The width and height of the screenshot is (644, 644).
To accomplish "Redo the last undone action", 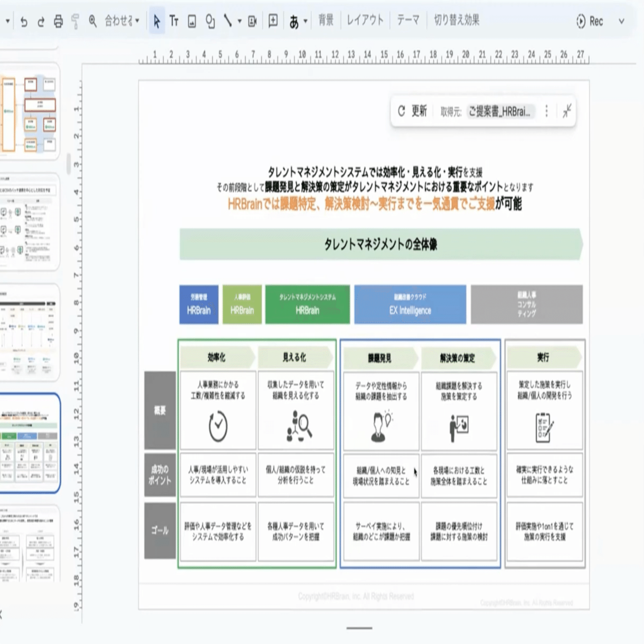I will click(41, 21).
